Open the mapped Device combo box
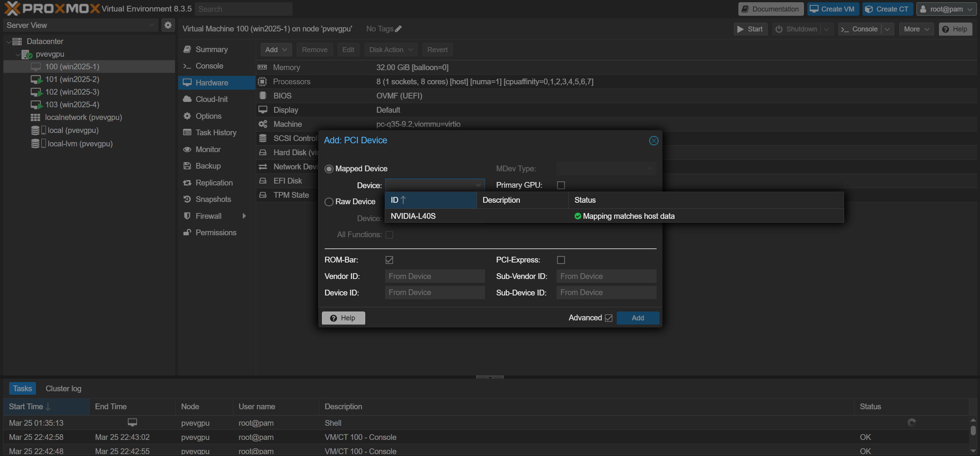Image resolution: width=980 pixels, height=456 pixels. click(x=434, y=185)
